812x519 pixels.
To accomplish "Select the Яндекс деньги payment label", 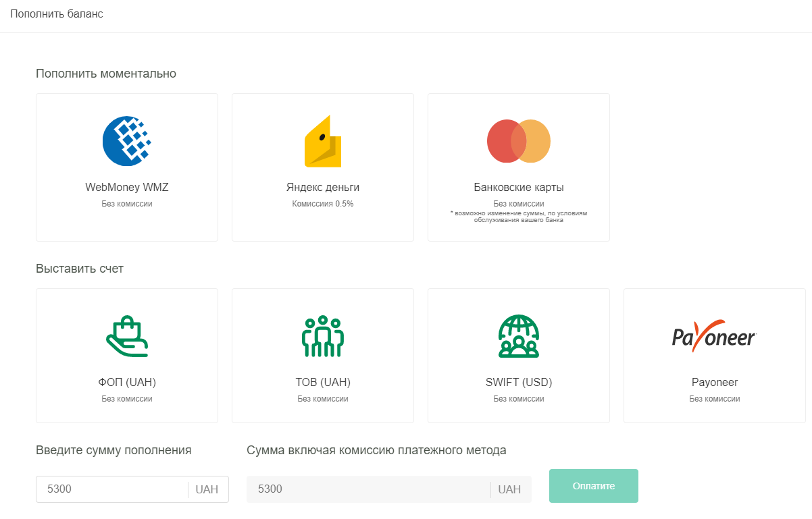I will coord(322,188).
